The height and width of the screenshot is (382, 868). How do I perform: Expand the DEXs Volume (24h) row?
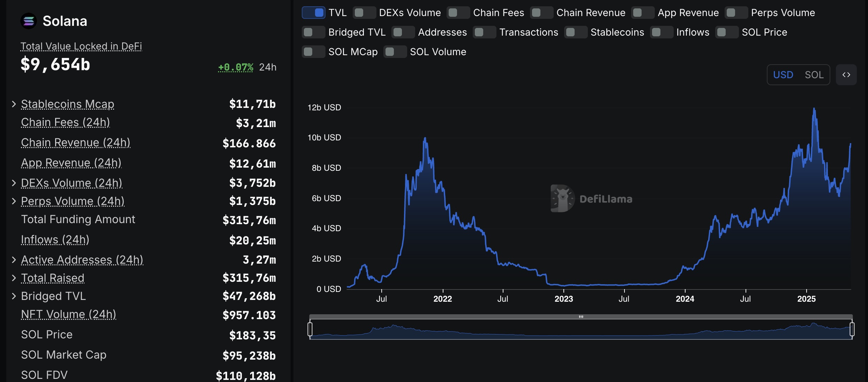(x=14, y=183)
